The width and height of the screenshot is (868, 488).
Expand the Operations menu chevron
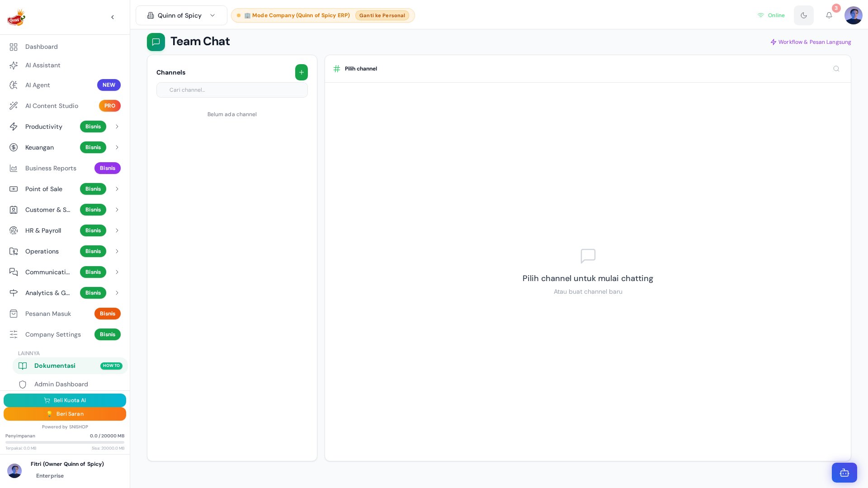(x=117, y=251)
